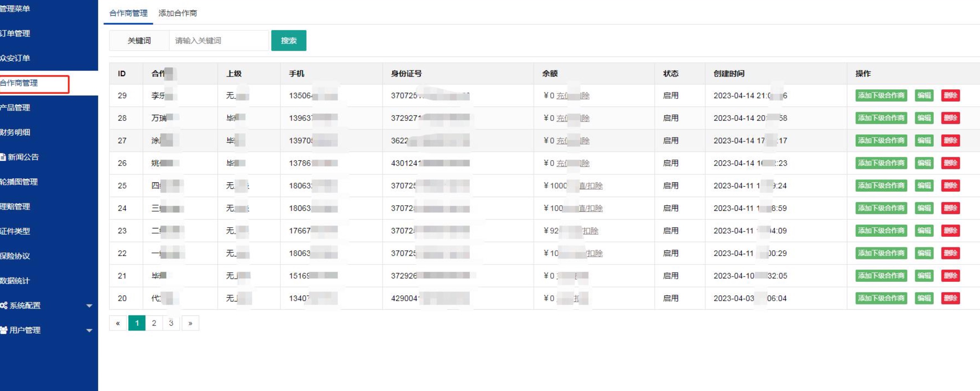Image resolution: width=980 pixels, height=391 pixels.
Task: Add 下级合作商 for ID 22
Action: (x=881, y=253)
